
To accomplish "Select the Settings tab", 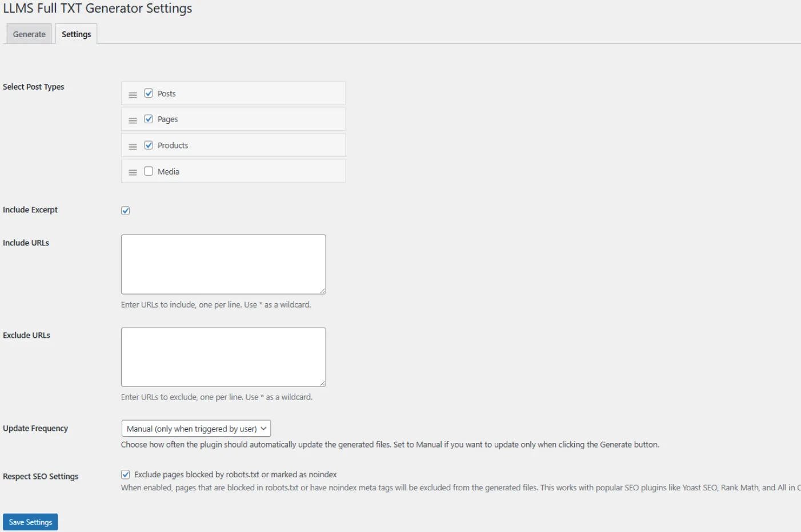I will coord(76,34).
